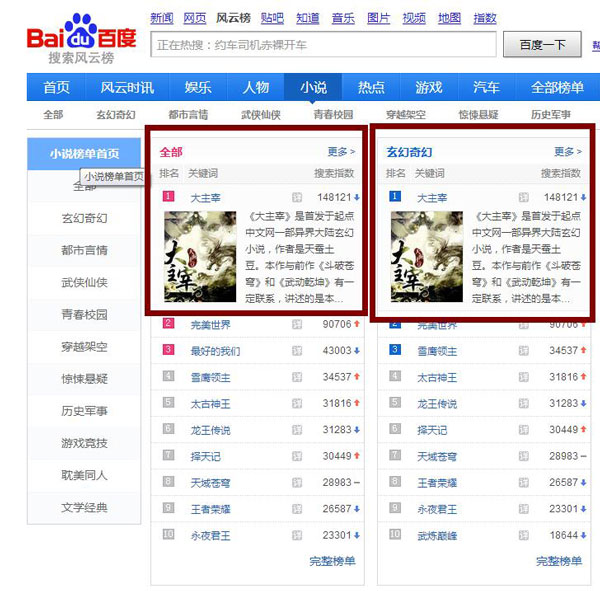Open 知道 from the top links
The width and height of the screenshot is (600, 591).
[x=308, y=18]
